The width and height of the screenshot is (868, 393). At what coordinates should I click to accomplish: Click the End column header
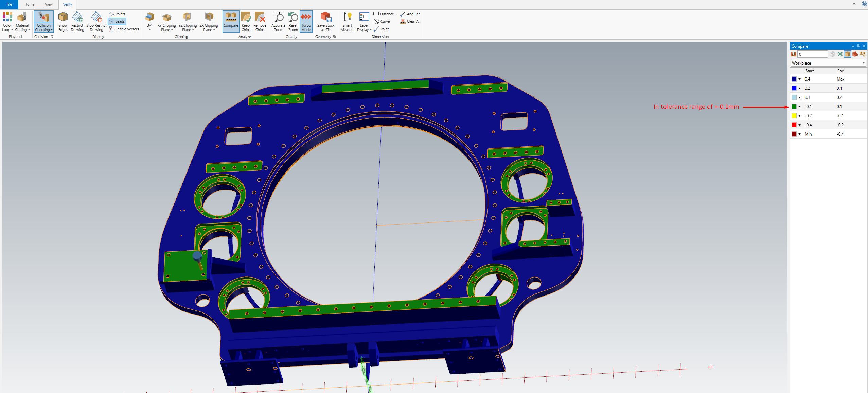851,71
